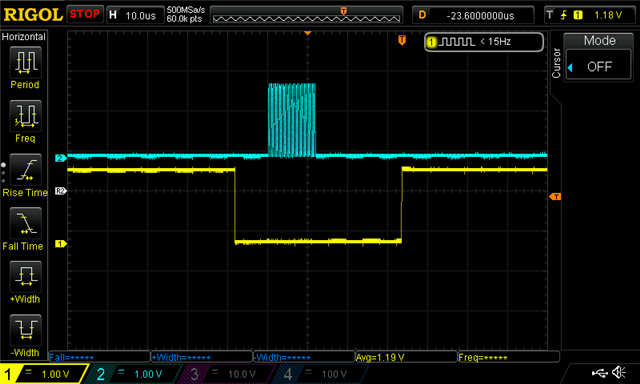Toggle the speaker sound icon

(x=619, y=372)
